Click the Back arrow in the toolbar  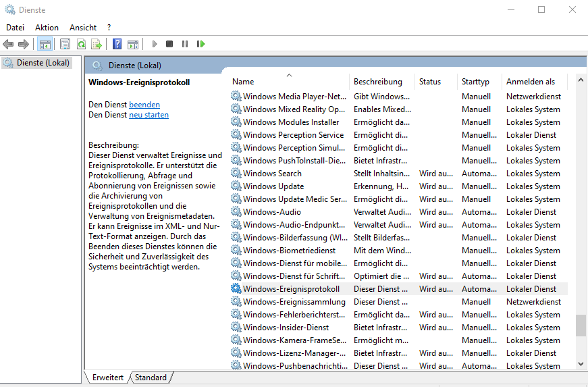[x=8, y=44]
